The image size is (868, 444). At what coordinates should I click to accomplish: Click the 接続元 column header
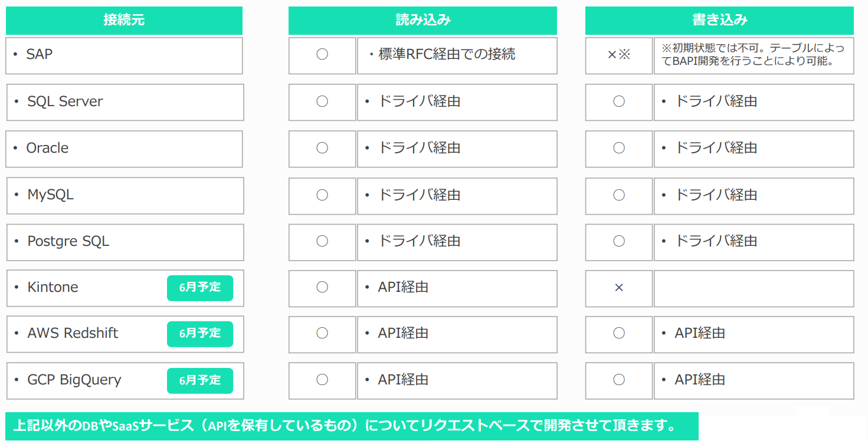pyautogui.click(x=124, y=20)
